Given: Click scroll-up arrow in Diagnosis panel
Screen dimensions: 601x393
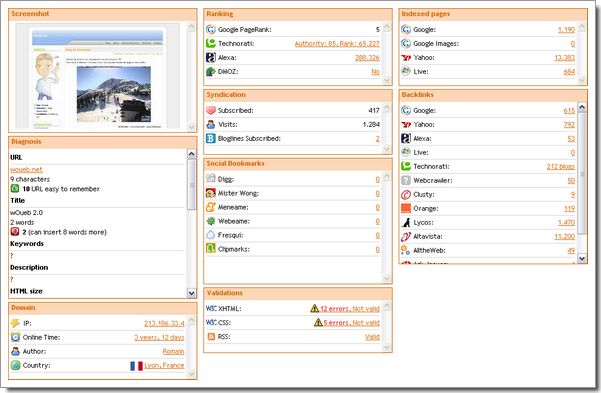Looking at the screenshot, I should pyautogui.click(x=192, y=154).
